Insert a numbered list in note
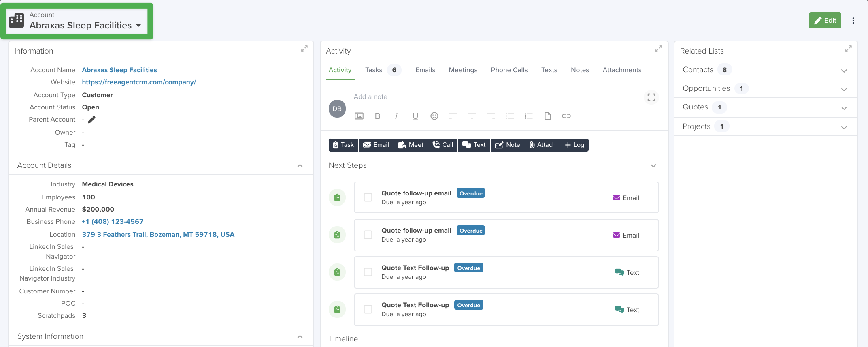The height and width of the screenshot is (347, 868). click(x=529, y=116)
